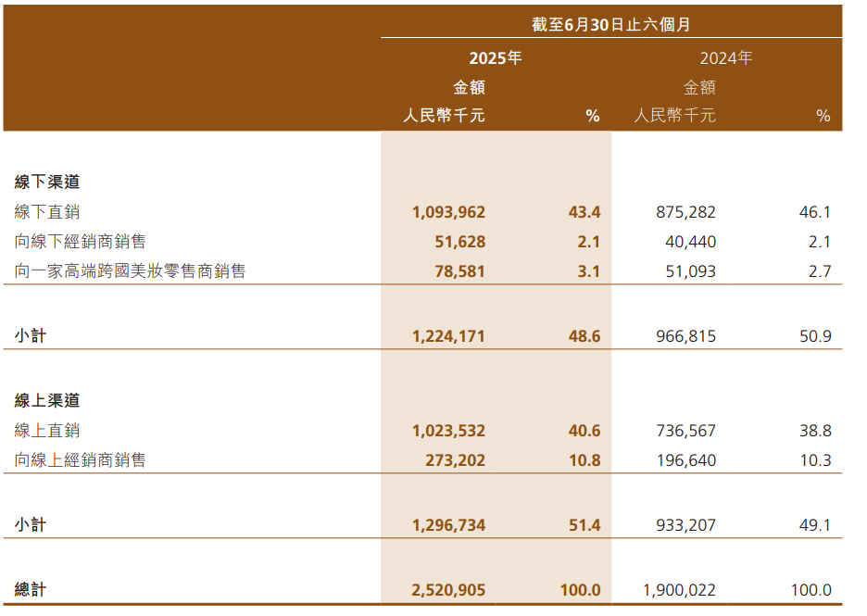Click the 2025 offline subtotal 1,224,171
867x616 pixels.
448,336
